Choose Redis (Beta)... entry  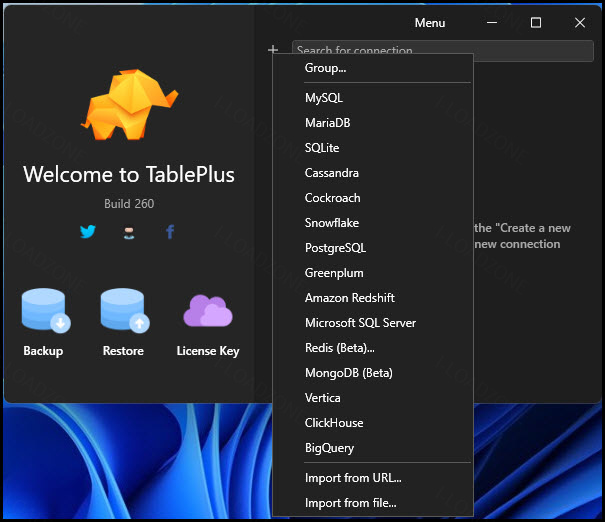point(373,348)
